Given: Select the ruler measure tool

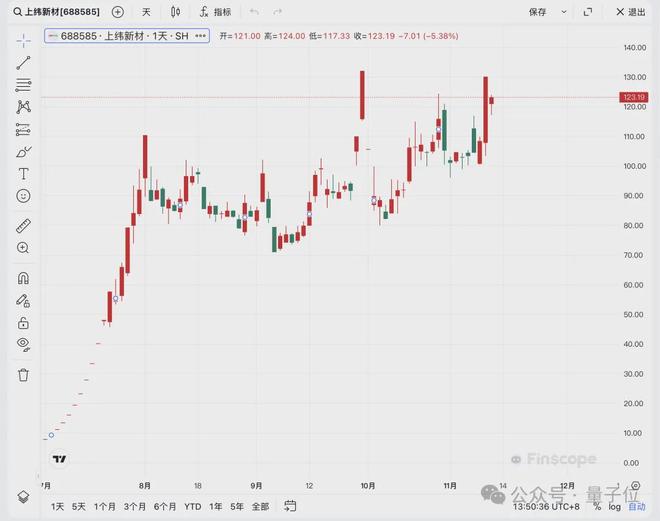Looking at the screenshot, I should 24,226.
